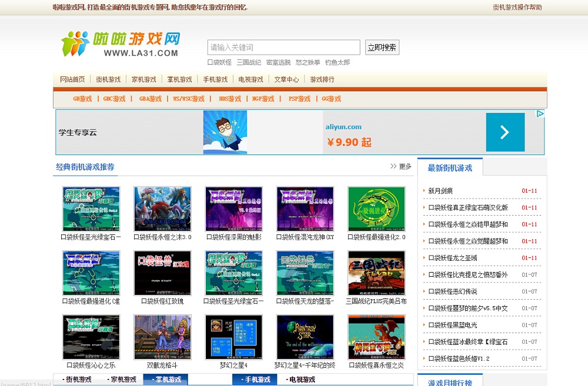Switch to bottom 家机游戏 tab
588x386 pixels.
tap(121, 380)
